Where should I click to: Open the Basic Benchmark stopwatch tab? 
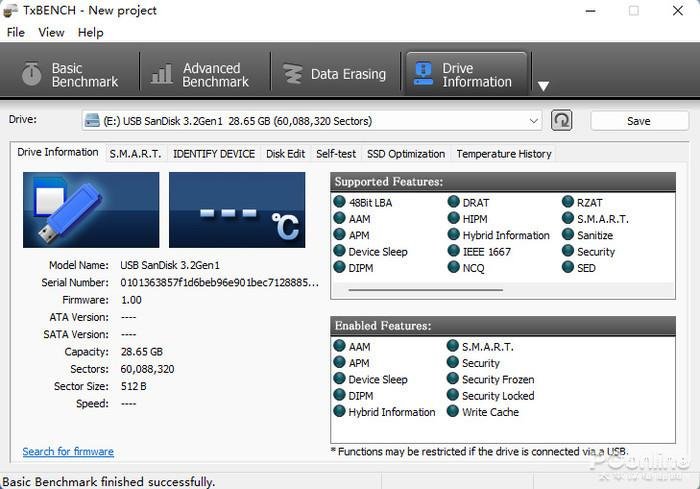pyautogui.click(x=71, y=74)
